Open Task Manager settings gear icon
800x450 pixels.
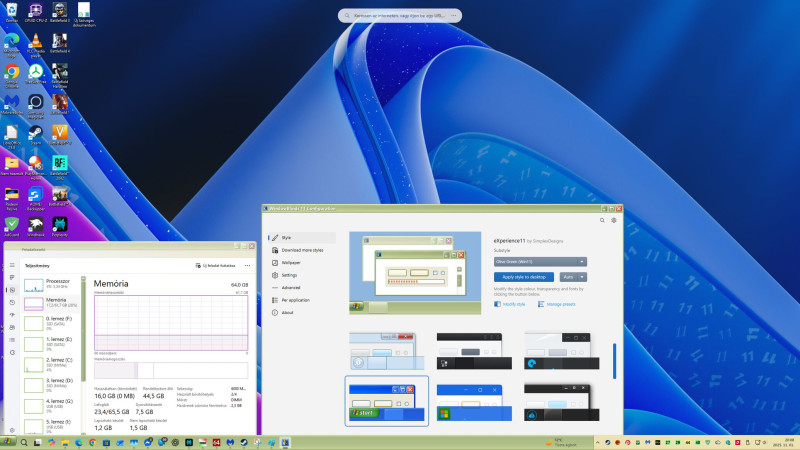pyautogui.click(x=12, y=430)
